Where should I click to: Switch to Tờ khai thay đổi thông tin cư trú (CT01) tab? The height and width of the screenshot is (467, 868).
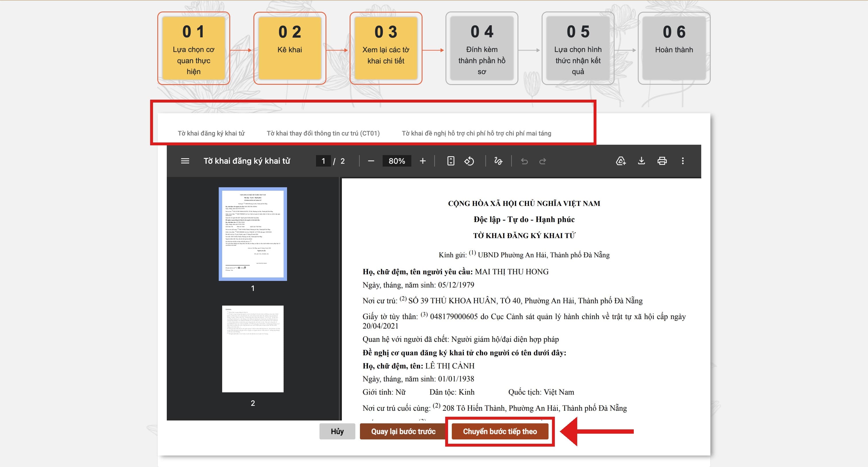point(323,133)
